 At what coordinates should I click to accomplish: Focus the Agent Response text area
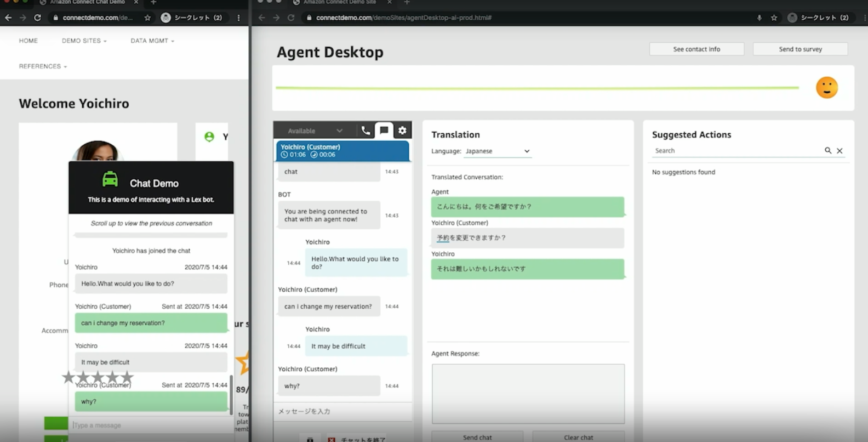pos(528,394)
